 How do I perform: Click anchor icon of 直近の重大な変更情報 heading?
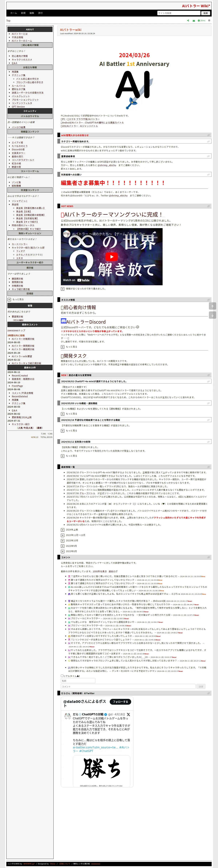click(208, 375)
